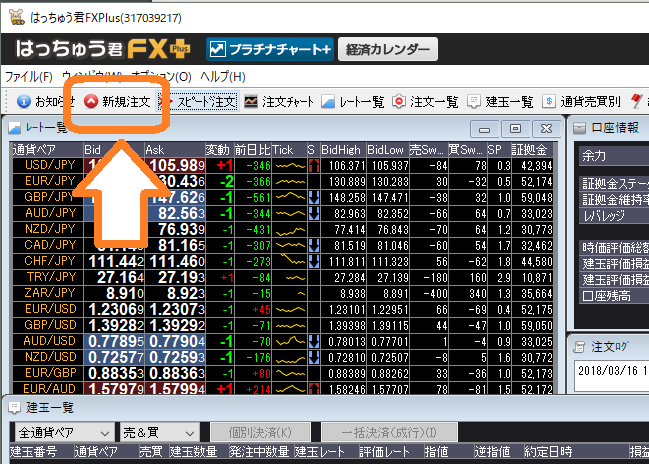This screenshot has height=464, width=649.
Task: Minimize the レート一覧 panel
Action: click(x=484, y=129)
